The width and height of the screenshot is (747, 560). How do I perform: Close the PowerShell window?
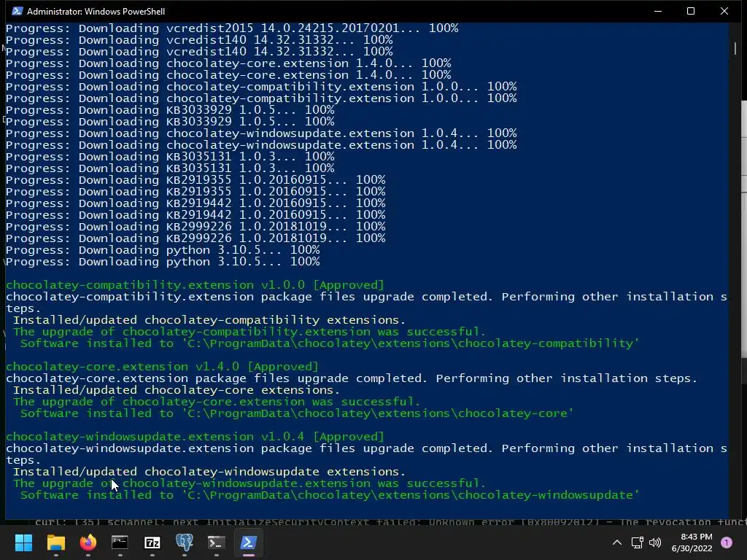pyautogui.click(x=724, y=11)
